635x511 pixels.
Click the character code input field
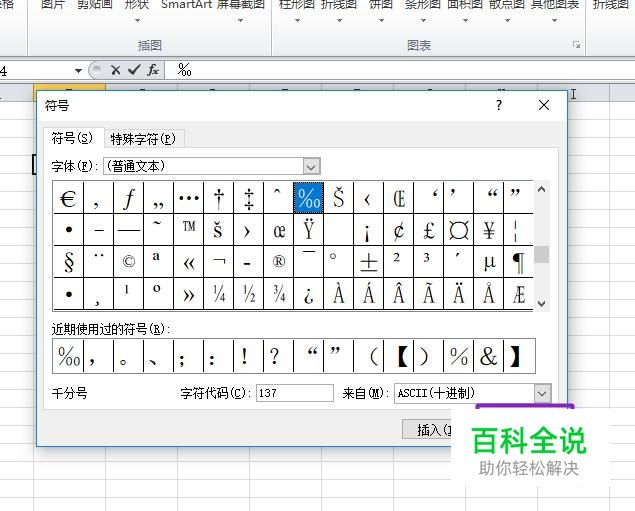pyautogui.click(x=294, y=393)
